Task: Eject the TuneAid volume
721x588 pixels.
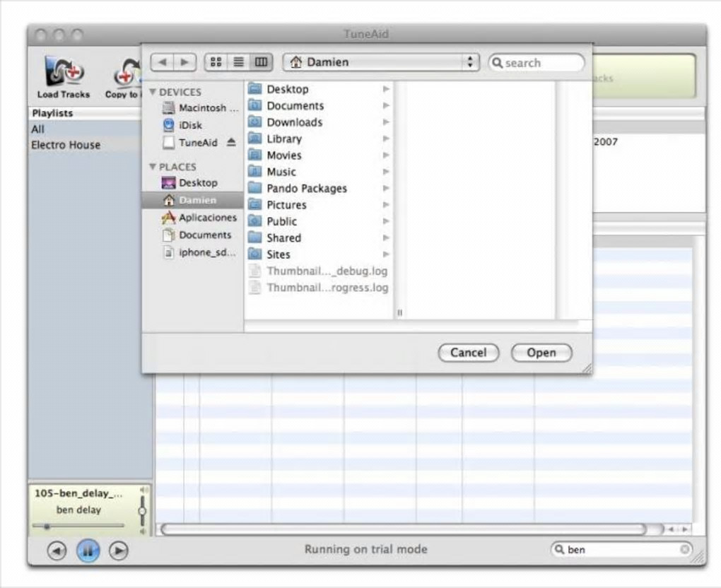Action: (x=231, y=142)
